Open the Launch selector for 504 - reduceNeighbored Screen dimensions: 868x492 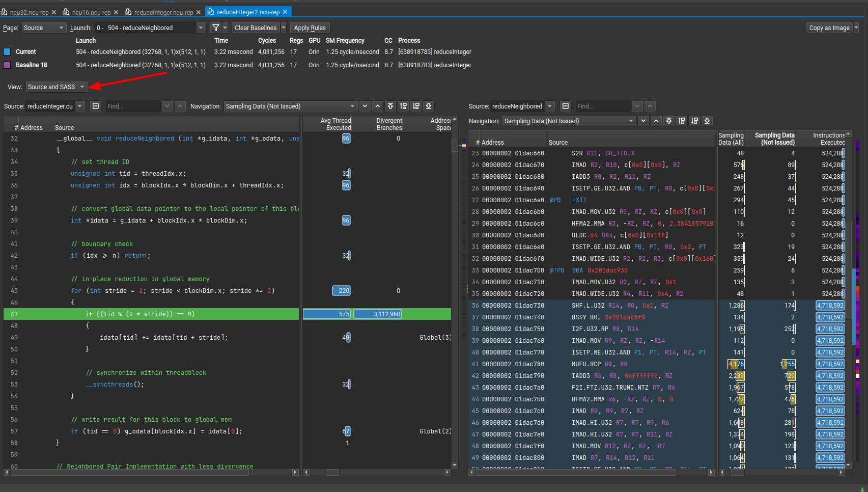pyautogui.click(x=150, y=28)
